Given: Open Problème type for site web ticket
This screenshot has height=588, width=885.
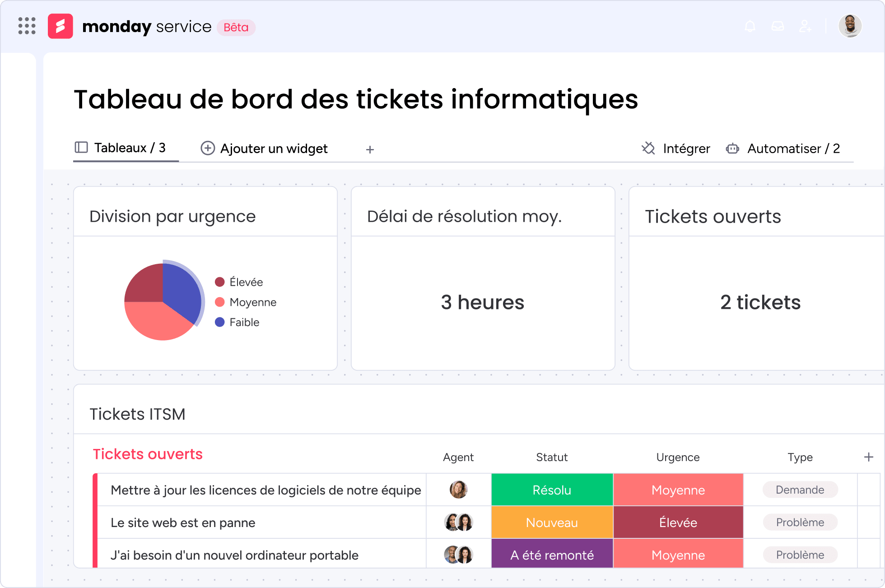Looking at the screenshot, I should tap(800, 522).
